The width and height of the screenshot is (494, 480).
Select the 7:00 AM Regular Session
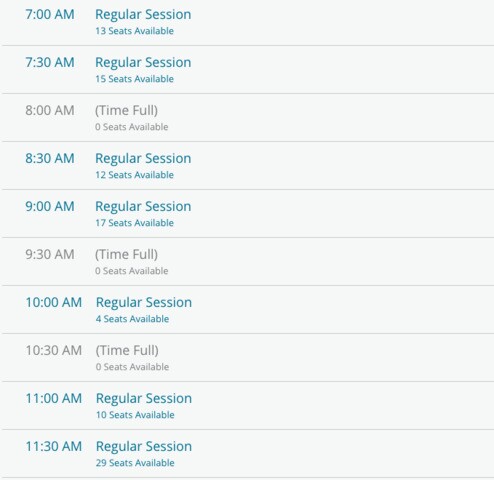pos(248,22)
